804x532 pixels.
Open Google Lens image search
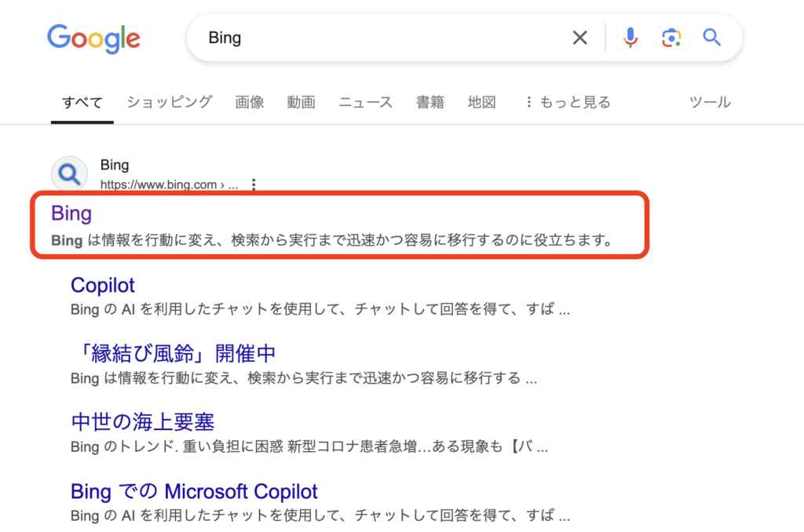[x=671, y=38]
